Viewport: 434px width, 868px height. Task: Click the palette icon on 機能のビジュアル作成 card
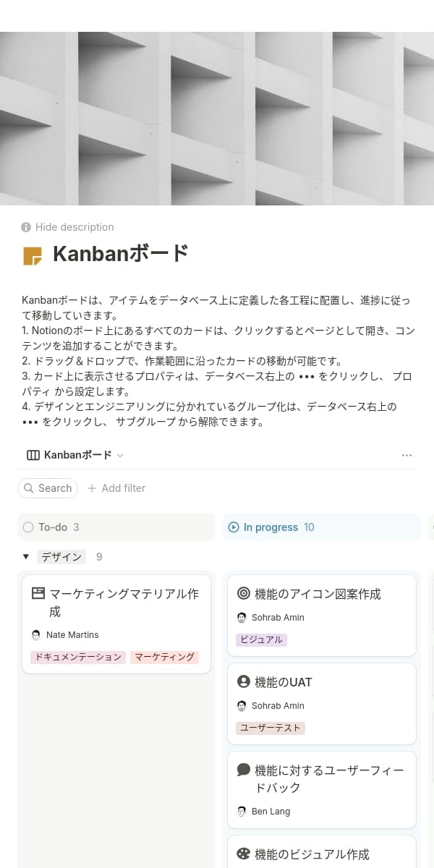[x=244, y=854]
